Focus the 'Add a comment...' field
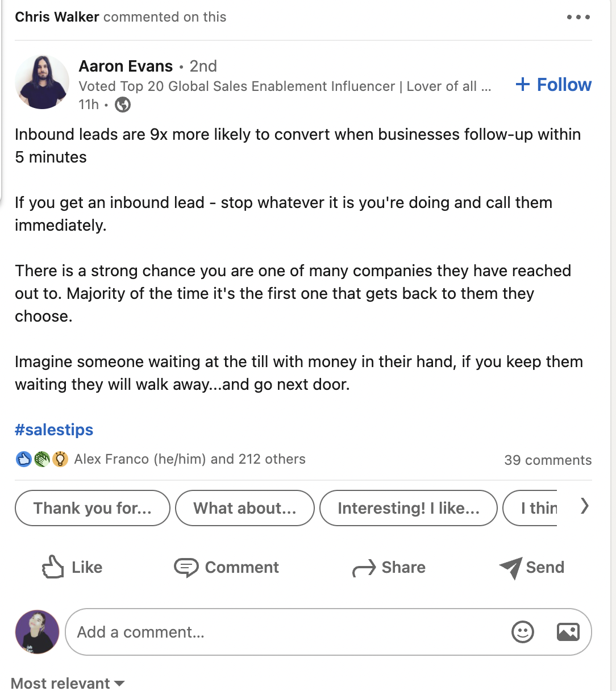 click(x=284, y=632)
